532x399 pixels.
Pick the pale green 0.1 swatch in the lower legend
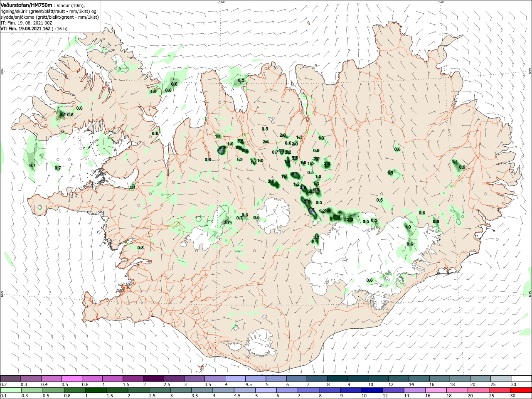[12, 390]
